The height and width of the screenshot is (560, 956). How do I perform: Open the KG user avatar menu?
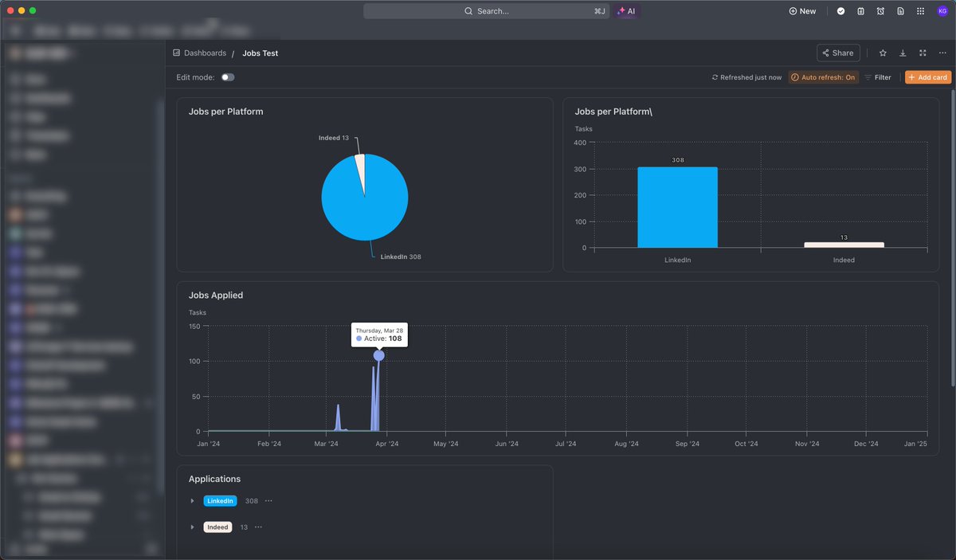pos(942,11)
